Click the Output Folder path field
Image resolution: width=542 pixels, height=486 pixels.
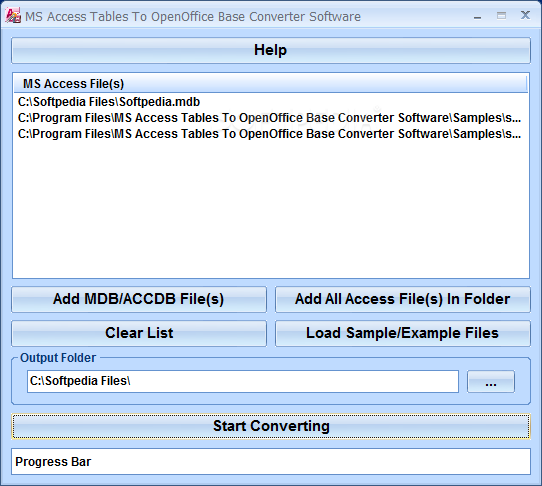point(243,382)
